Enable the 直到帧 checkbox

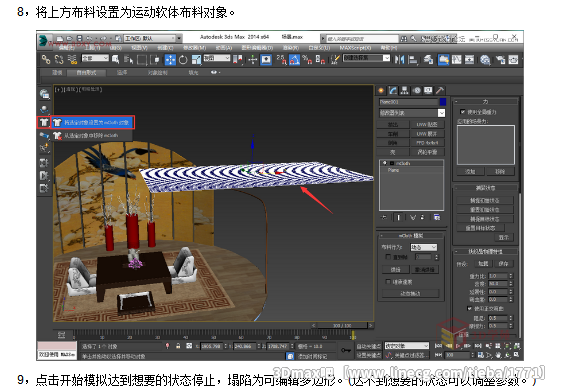[x=388, y=257]
